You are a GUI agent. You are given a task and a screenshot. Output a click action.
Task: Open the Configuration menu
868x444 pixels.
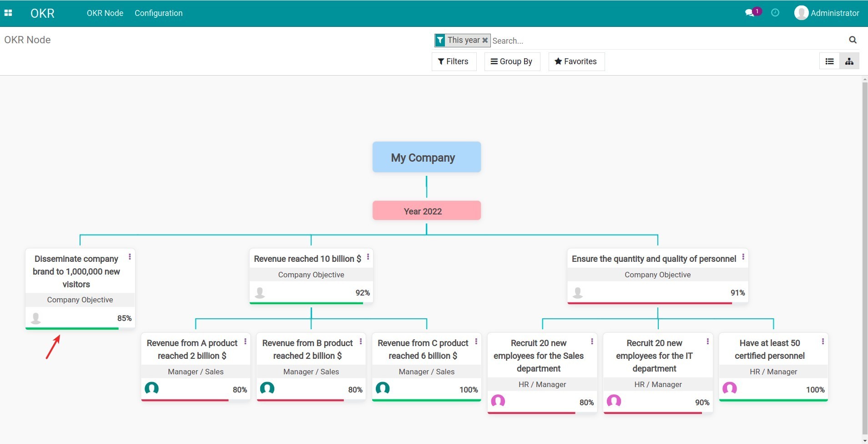click(158, 13)
